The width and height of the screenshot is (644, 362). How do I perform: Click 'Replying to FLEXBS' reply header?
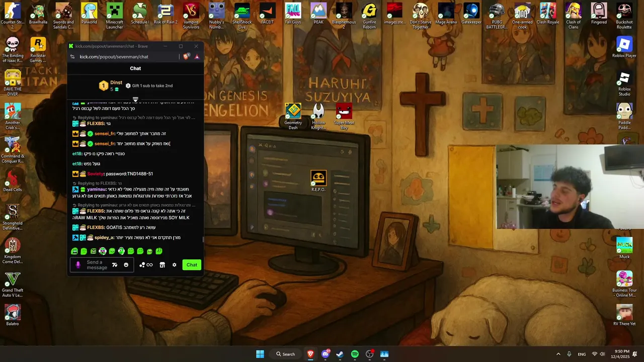[97, 184]
